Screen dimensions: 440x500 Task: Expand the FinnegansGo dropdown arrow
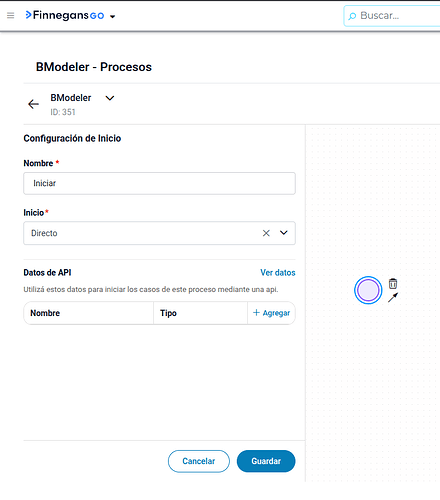coord(112,16)
